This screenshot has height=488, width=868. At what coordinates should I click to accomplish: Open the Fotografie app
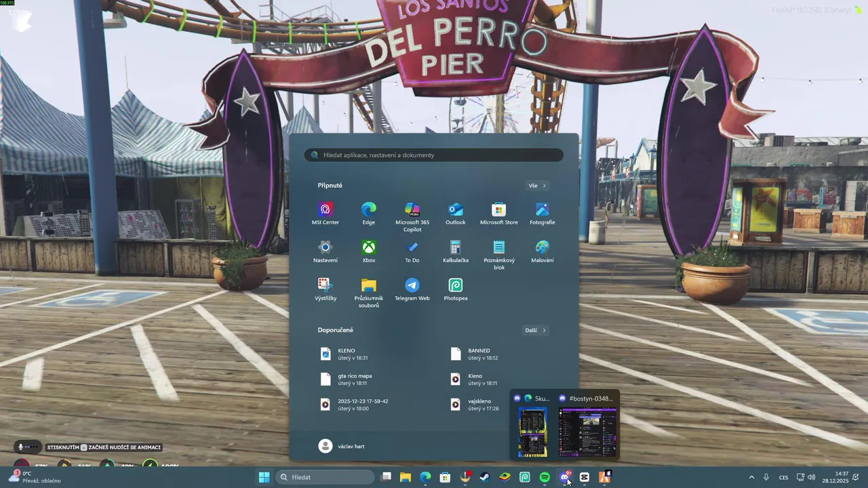[542, 213]
